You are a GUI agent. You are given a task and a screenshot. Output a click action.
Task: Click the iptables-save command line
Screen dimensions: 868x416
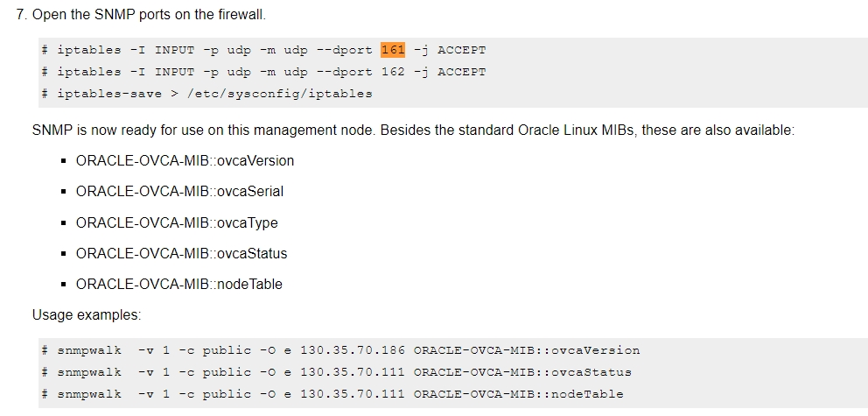(x=207, y=94)
